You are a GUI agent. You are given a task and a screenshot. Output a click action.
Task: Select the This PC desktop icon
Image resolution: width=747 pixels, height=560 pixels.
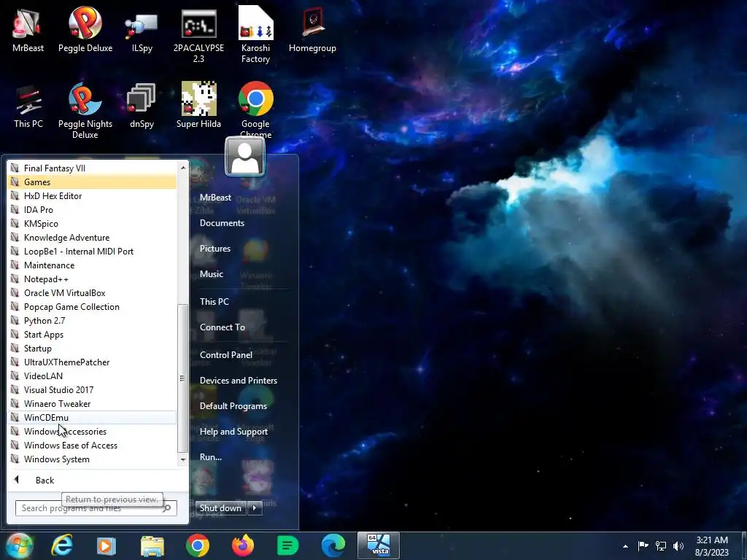pos(28,106)
